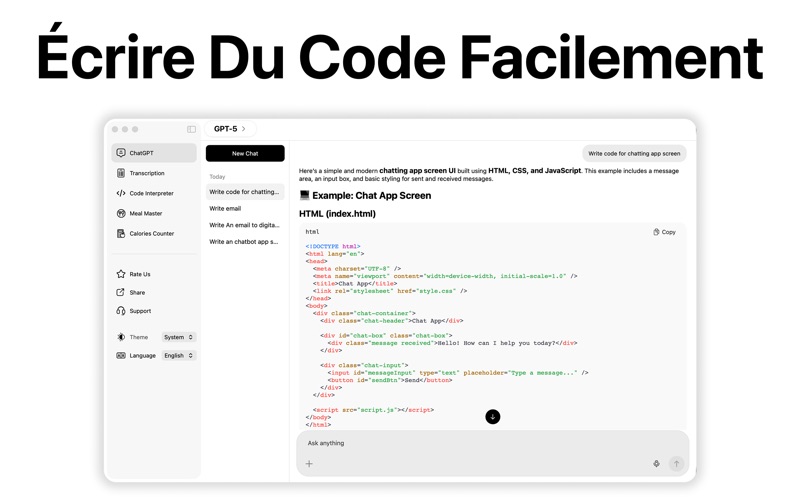Click the 'Today' section label
This screenshot has height=500, width=800.
pyautogui.click(x=217, y=177)
